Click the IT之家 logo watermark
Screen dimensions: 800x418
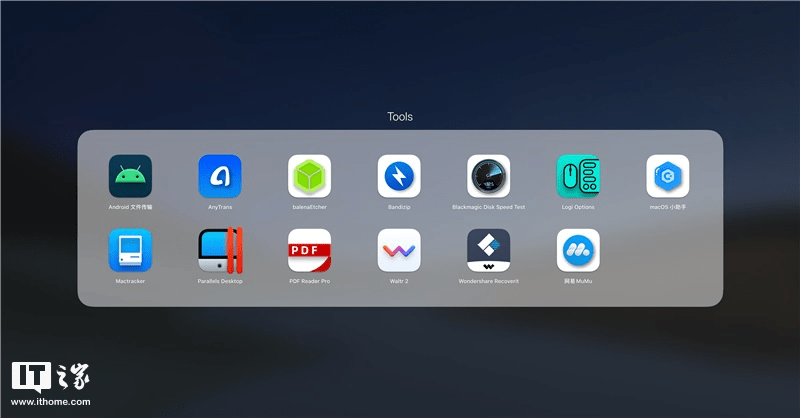51,377
